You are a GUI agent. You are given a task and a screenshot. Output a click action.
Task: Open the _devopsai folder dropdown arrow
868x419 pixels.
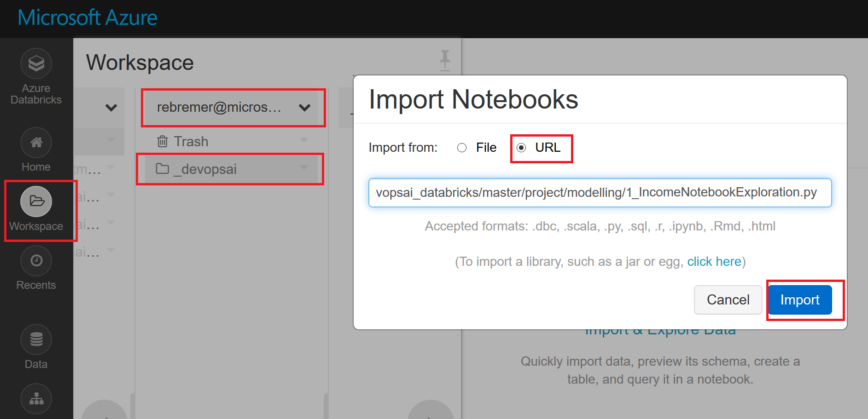pos(304,168)
